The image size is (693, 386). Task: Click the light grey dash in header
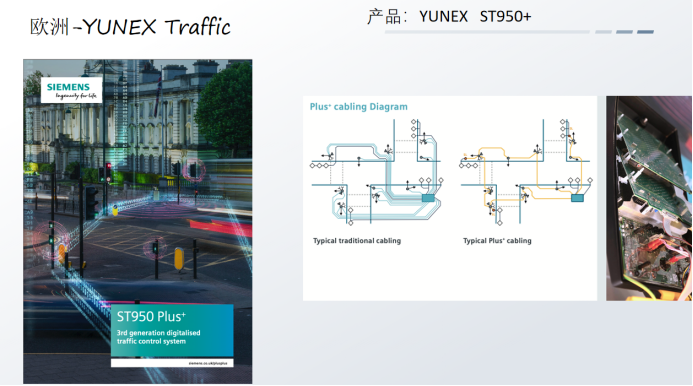603,32
